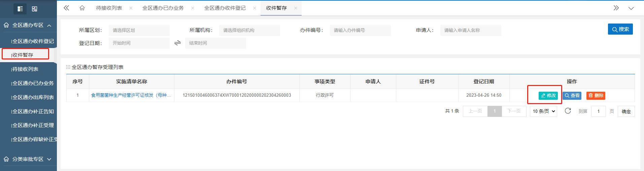Viewport: 644px width, 171px height.
Task: Click the 办件编号 input field
Action: click(x=360, y=30)
